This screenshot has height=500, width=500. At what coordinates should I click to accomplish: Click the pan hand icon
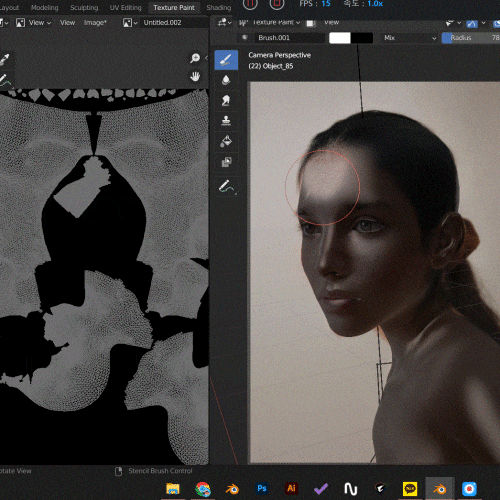pyautogui.click(x=195, y=76)
